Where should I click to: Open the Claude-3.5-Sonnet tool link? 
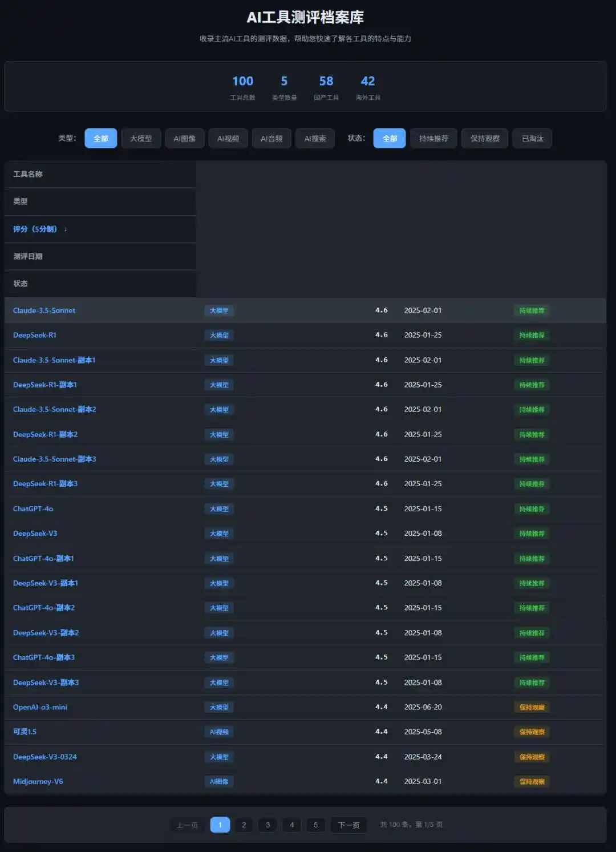coord(44,310)
